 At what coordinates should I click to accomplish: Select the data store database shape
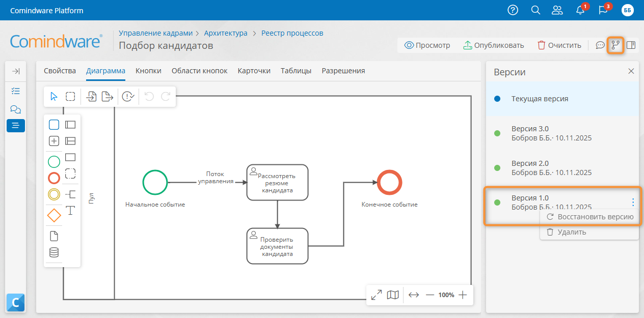(54, 252)
